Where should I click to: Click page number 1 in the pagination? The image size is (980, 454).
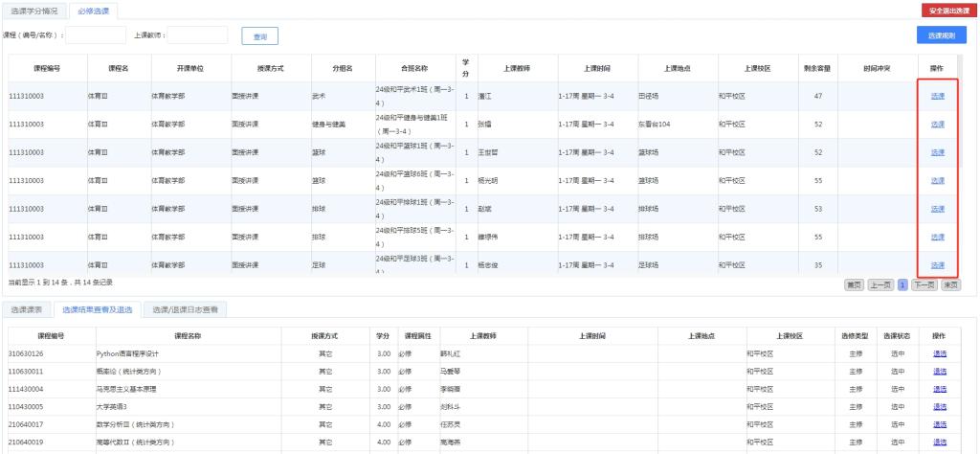tap(901, 285)
